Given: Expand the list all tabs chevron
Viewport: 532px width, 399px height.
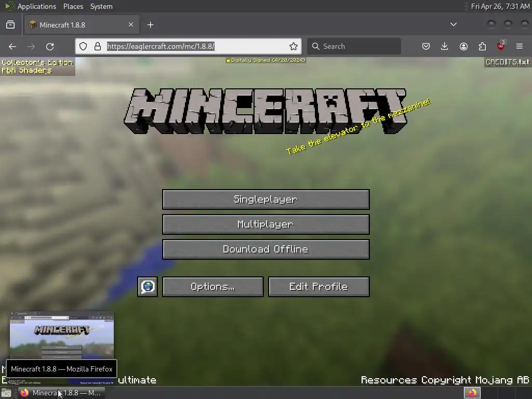Looking at the screenshot, I should [453, 24].
